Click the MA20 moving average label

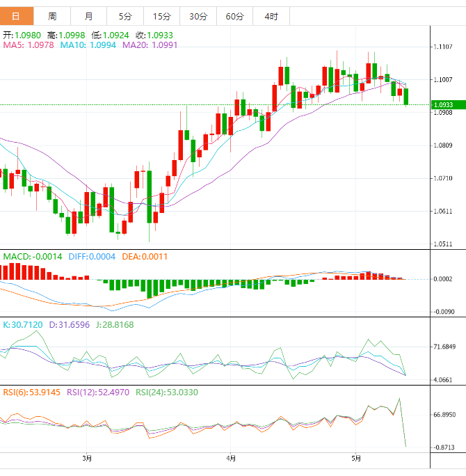150,45
